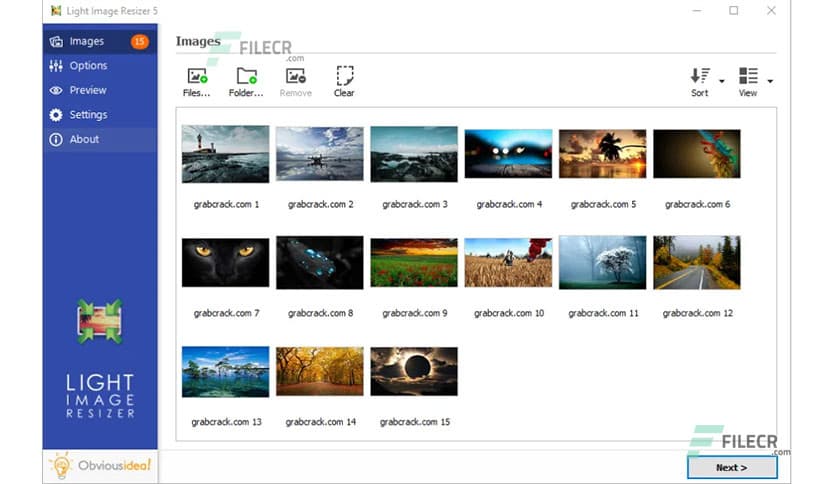836x484 pixels.
Task: Select misty white tree thumbnail grabcrack.com 11
Action: point(602,263)
